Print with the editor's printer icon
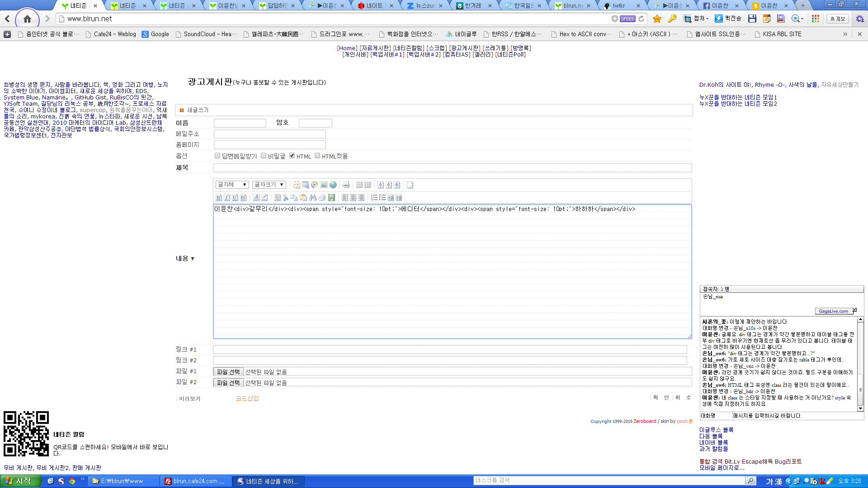 pyautogui.click(x=322, y=197)
